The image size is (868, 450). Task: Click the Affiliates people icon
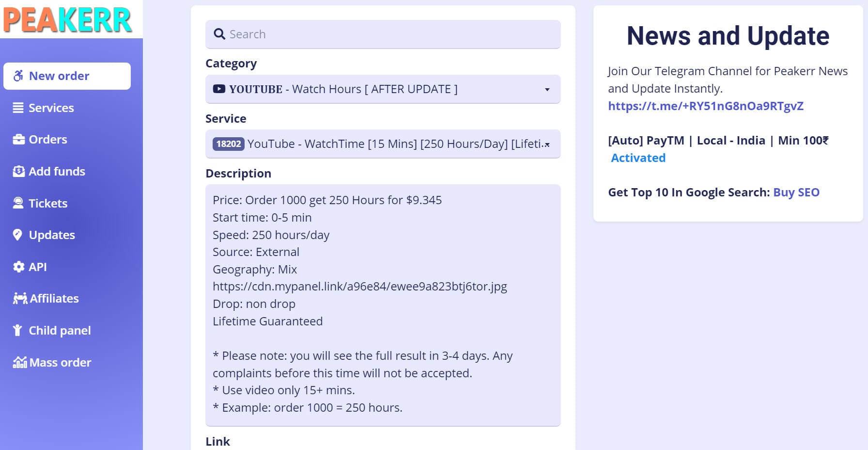point(20,298)
